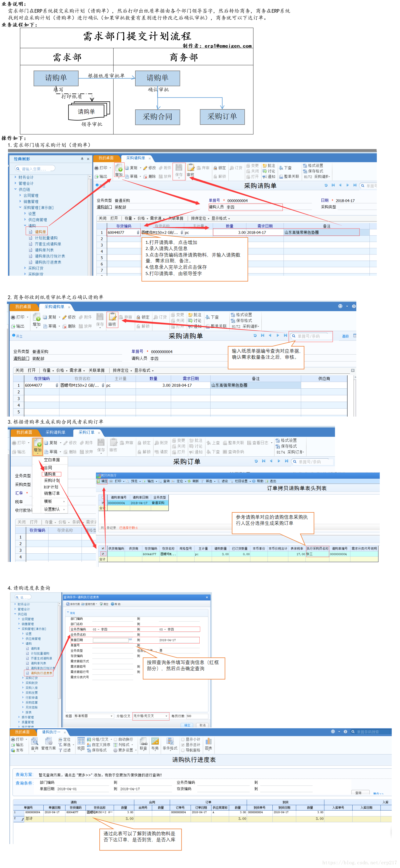This screenshot has width=400, height=868.
Task: Collapse 供应链 node in step 1 tree
Action: point(15,189)
